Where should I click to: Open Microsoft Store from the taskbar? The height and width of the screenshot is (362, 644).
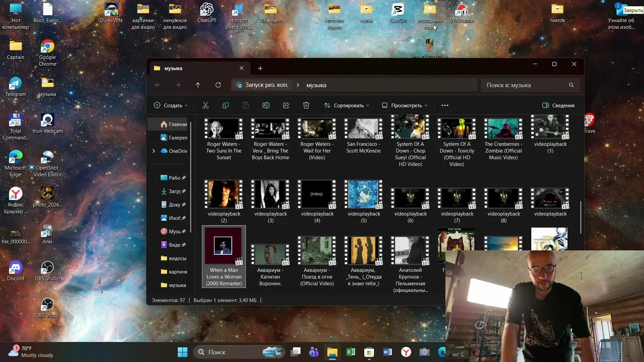point(369,352)
